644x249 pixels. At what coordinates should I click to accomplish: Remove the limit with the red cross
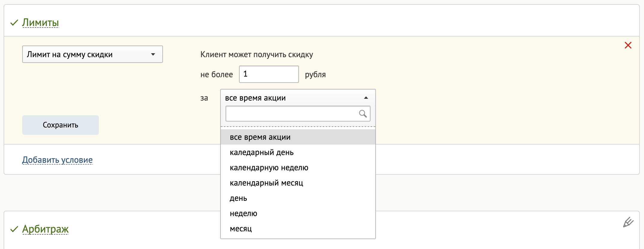click(628, 45)
